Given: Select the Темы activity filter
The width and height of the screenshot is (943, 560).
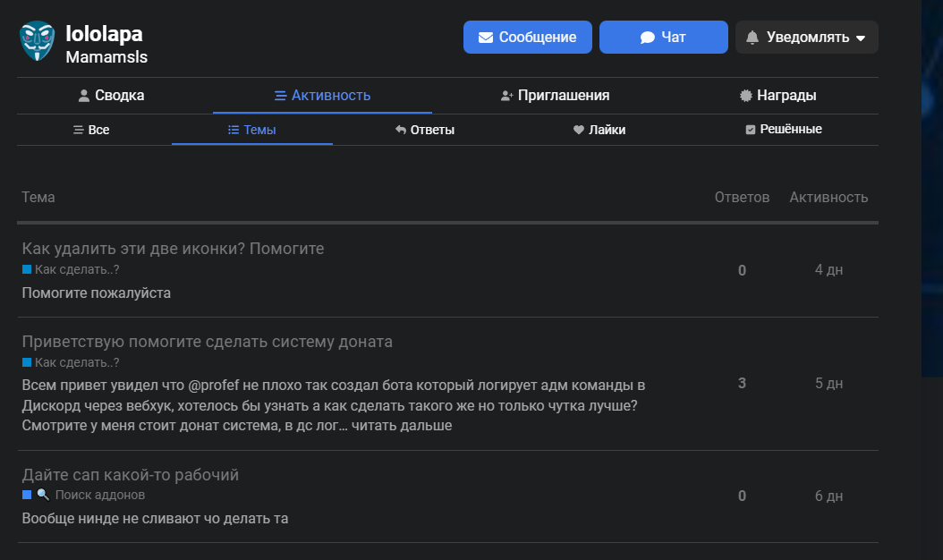Looking at the screenshot, I should click(252, 130).
